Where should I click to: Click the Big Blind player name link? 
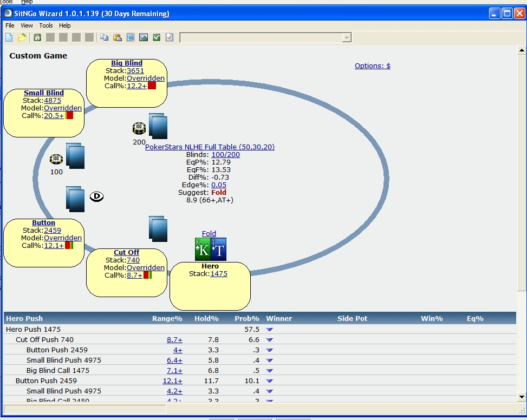127,63
